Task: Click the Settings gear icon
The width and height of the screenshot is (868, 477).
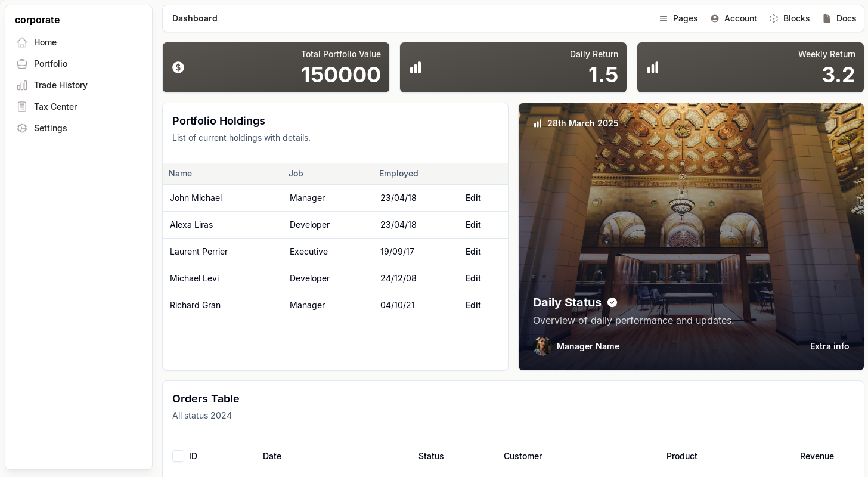Action: [x=22, y=128]
